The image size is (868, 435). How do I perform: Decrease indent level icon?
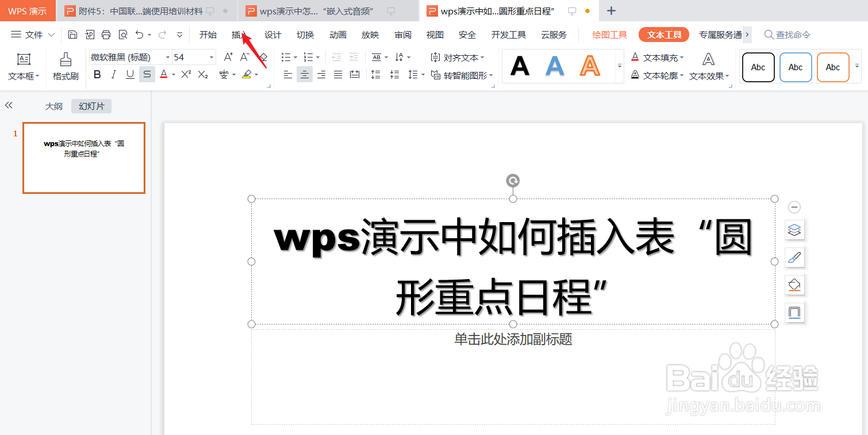(x=337, y=57)
